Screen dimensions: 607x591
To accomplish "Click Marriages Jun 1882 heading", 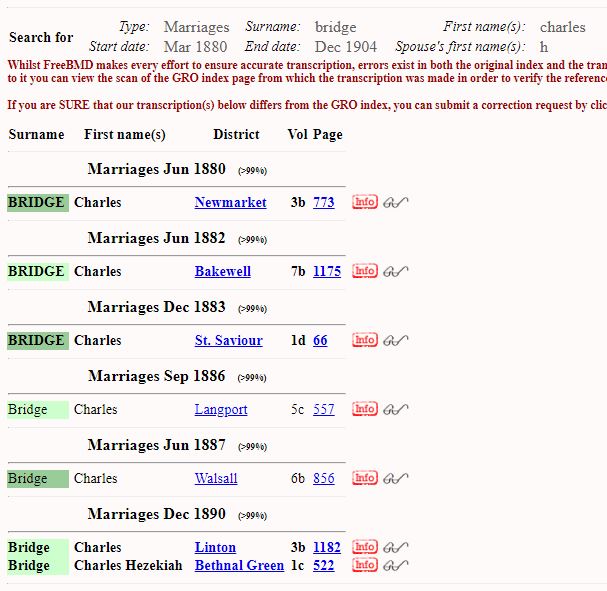I will click(156, 238).
